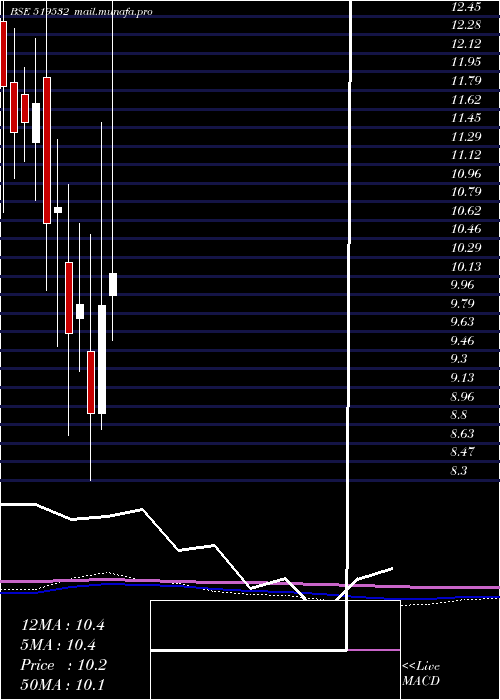500x700 pixels.
Task: Click the <<Live MACD label
Action: (421, 674)
